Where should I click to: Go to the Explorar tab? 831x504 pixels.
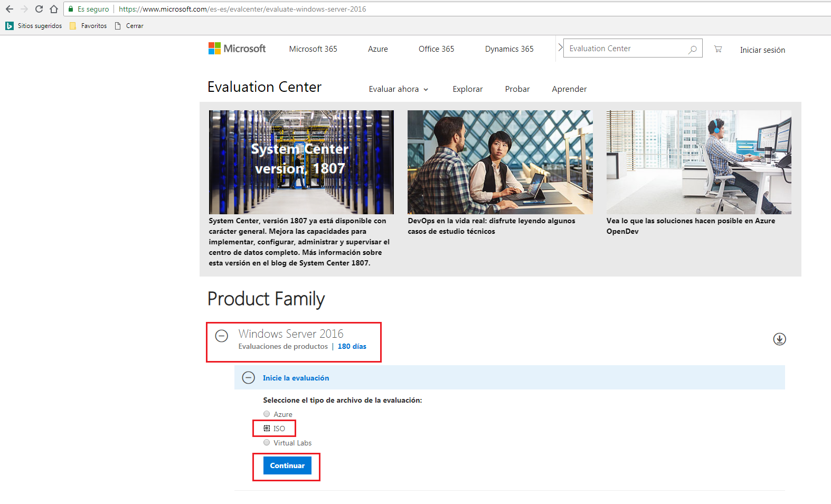[468, 89]
